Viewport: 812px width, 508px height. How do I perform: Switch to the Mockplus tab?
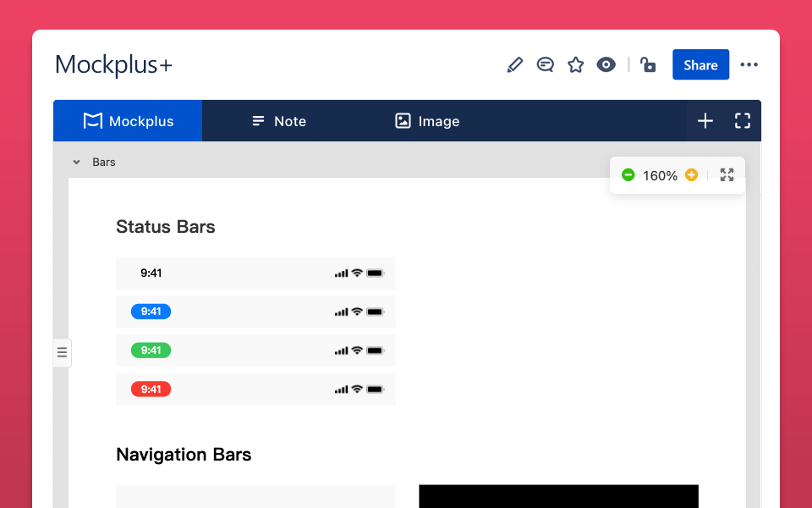(x=128, y=121)
